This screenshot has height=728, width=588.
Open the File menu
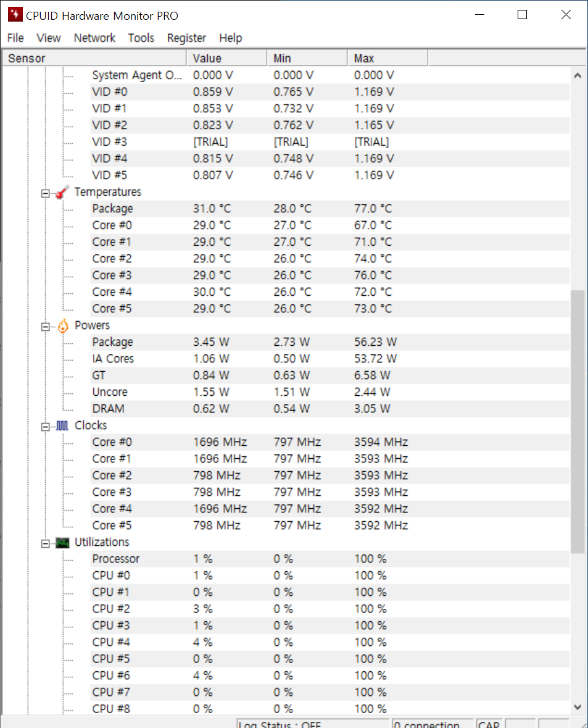coord(15,38)
